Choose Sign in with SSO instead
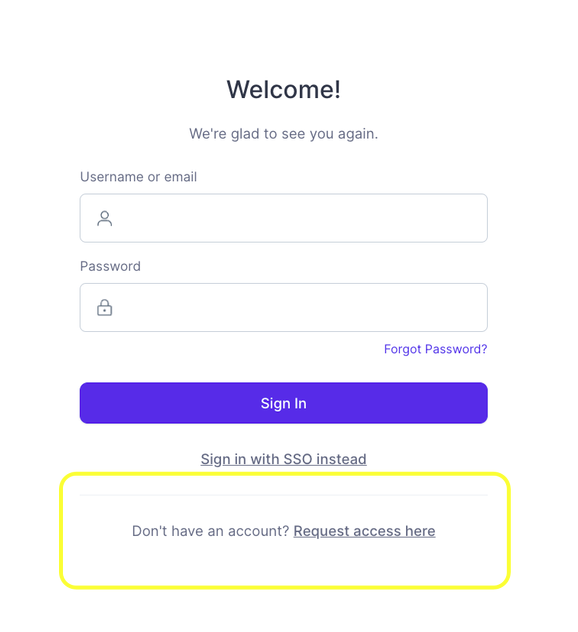The height and width of the screenshot is (632, 578). (x=283, y=459)
